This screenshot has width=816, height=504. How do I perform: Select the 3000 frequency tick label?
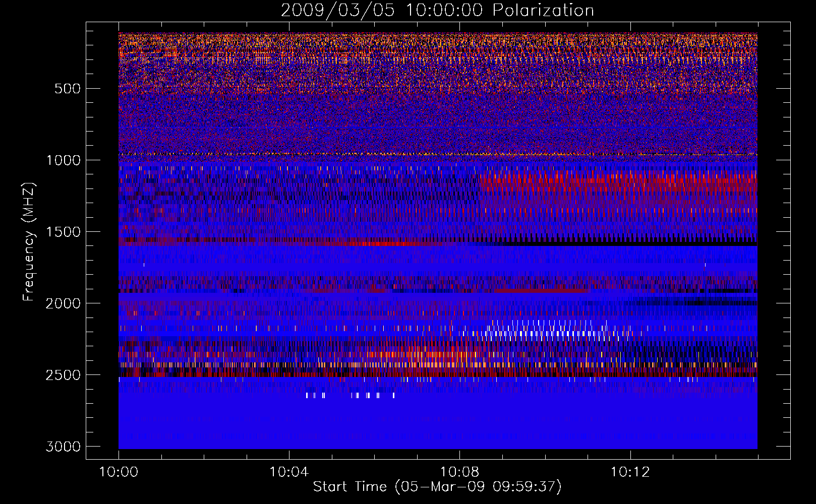(x=63, y=447)
